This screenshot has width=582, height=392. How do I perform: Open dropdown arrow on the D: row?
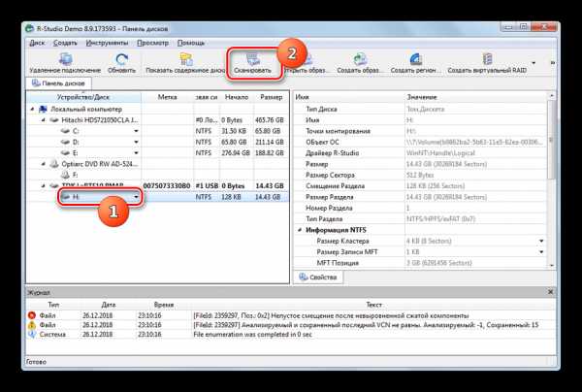pos(136,143)
